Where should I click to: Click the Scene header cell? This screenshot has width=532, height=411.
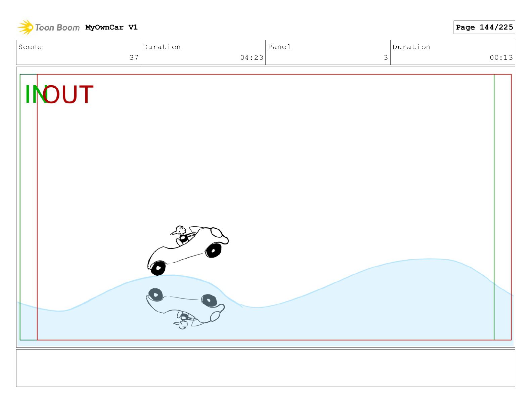pos(79,52)
